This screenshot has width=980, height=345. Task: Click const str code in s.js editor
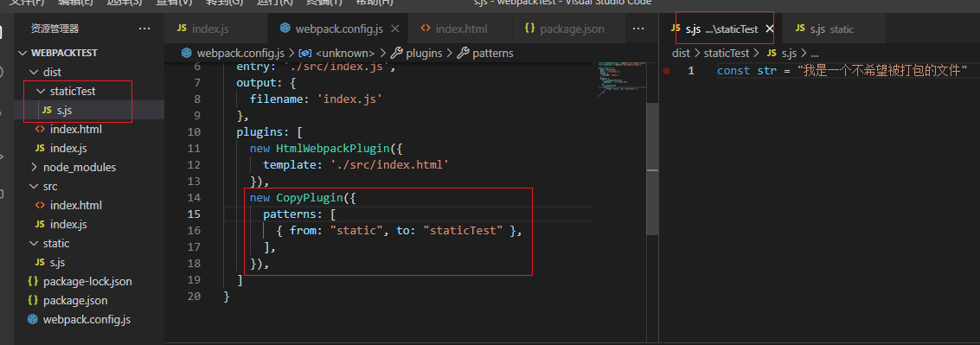pyautogui.click(x=743, y=71)
